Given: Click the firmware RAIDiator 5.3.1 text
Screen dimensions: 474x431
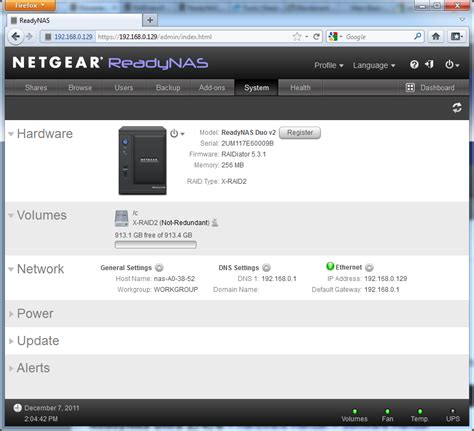Looking at the screenshot, I should pyautogui.click(x=244, y=154).
